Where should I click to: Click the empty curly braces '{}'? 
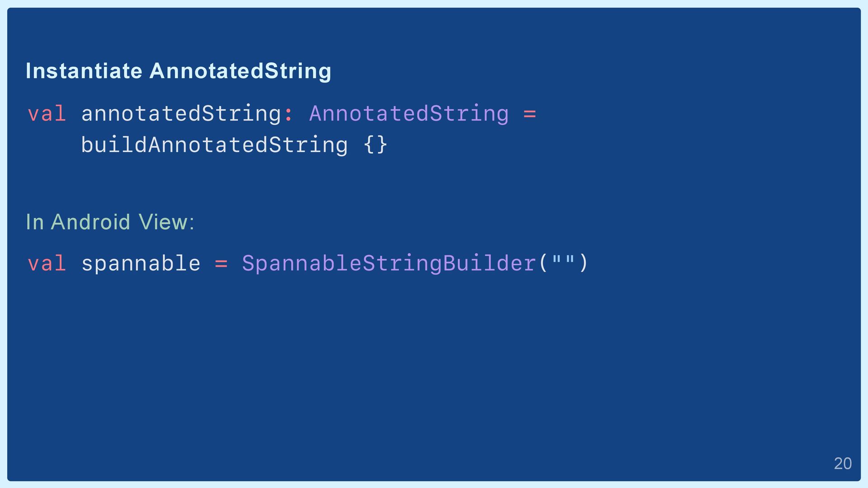(375, 145)
